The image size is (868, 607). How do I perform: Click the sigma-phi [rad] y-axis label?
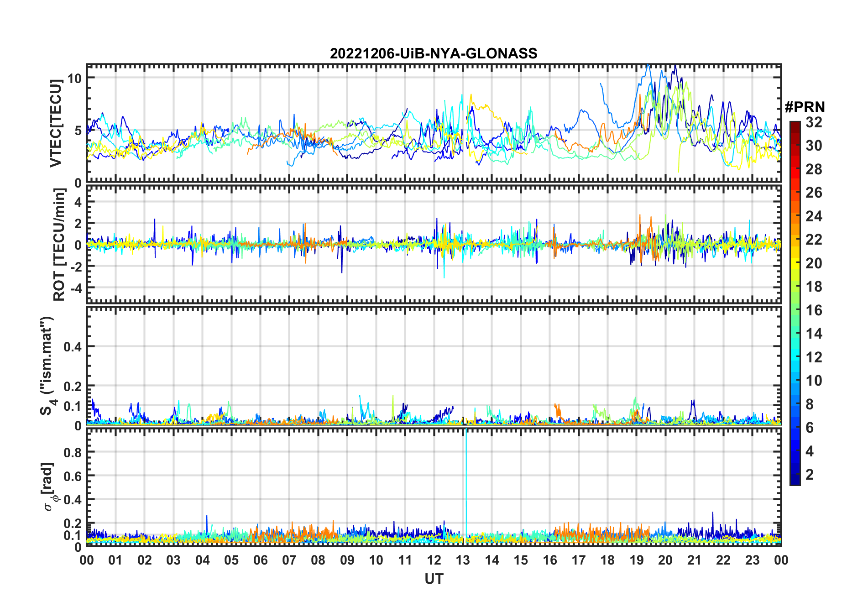tap(49, 487)
